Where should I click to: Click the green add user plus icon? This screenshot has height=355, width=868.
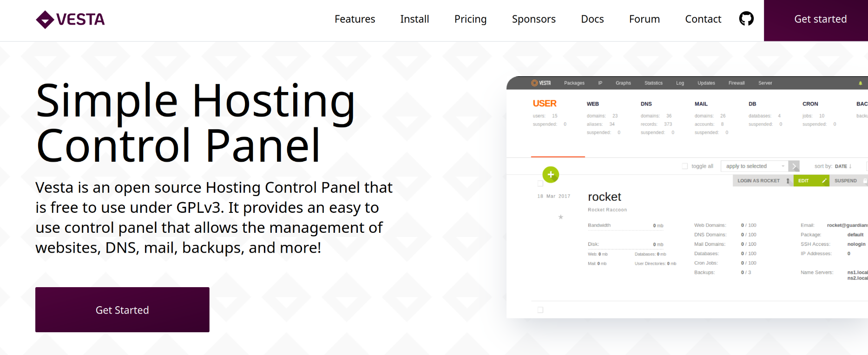551,175
